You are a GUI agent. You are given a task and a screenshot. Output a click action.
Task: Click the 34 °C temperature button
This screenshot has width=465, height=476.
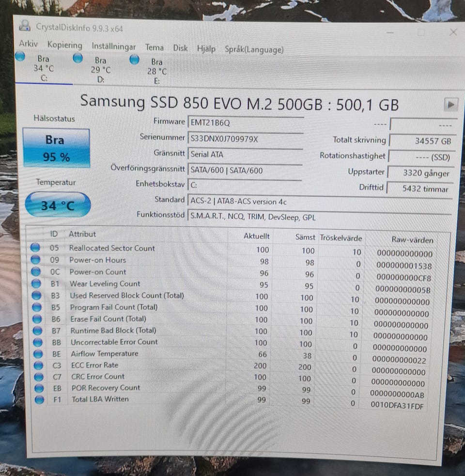point(58,205)
